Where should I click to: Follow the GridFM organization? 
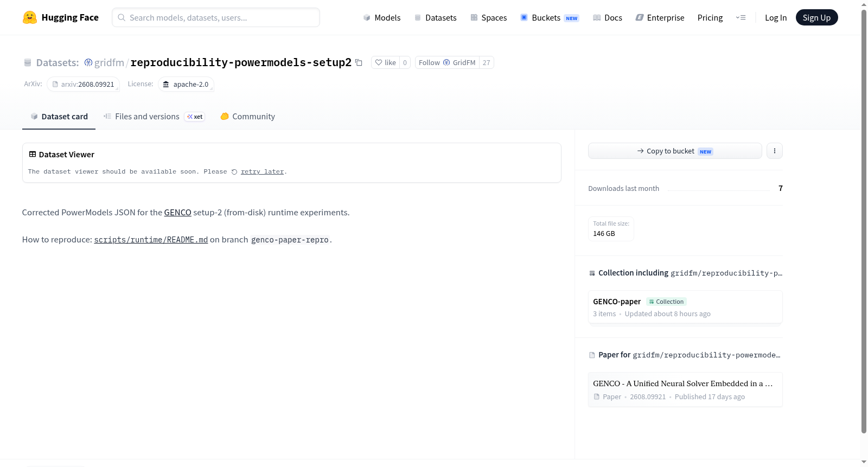point(447,62)
